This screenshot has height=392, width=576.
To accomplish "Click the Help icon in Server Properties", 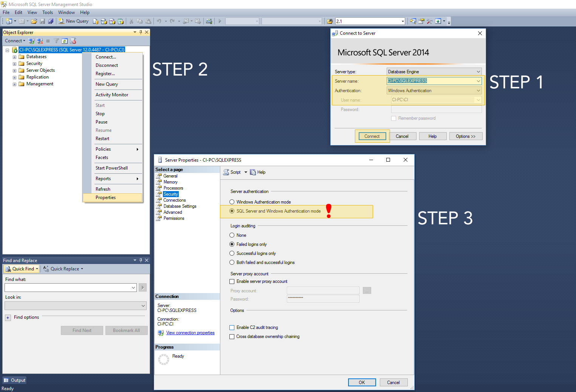I will point(253,172).
